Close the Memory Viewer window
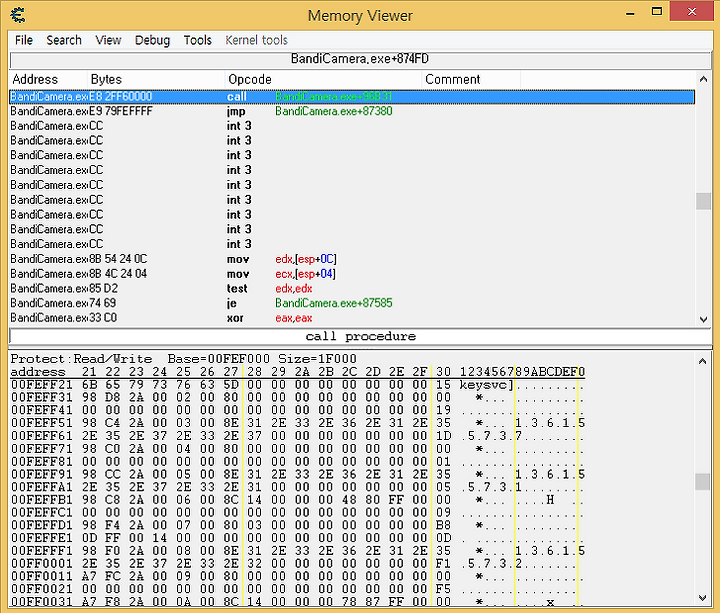This screenshot has width=720, height=613. [692, 12]
